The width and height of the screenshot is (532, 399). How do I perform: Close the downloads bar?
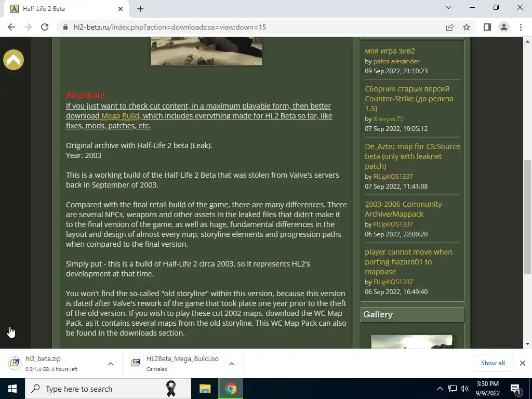pos(523,363)
